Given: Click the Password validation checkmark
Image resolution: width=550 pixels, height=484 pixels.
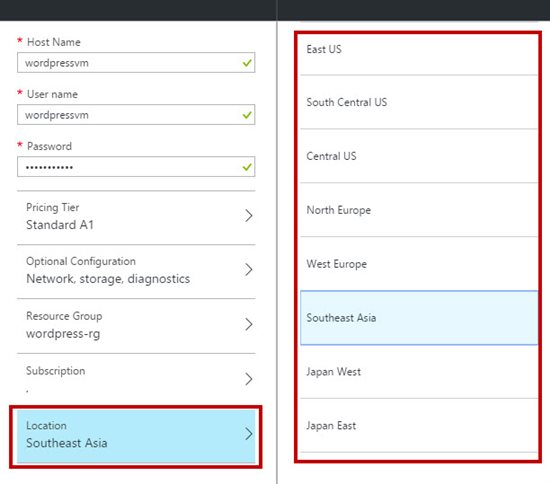Looking at the screenshot, I should tap(247, 167).
